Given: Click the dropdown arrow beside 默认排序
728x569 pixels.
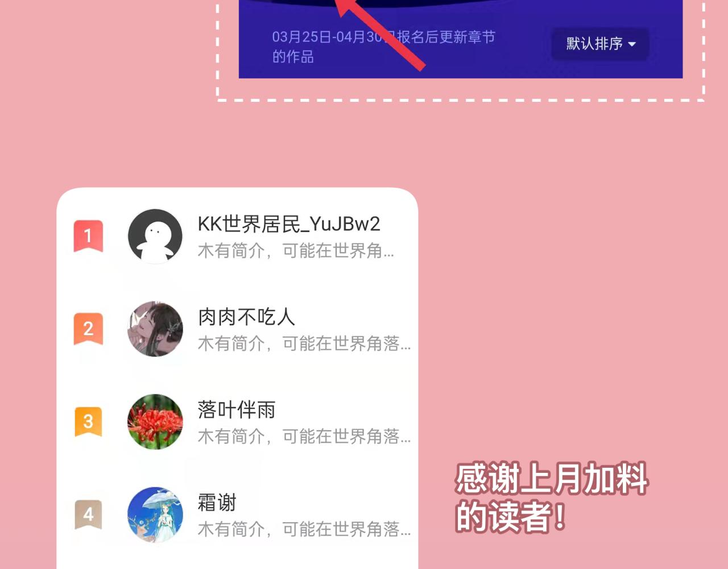Looking at the screenshot, I should pyautogui.click(x=631, y=44).
